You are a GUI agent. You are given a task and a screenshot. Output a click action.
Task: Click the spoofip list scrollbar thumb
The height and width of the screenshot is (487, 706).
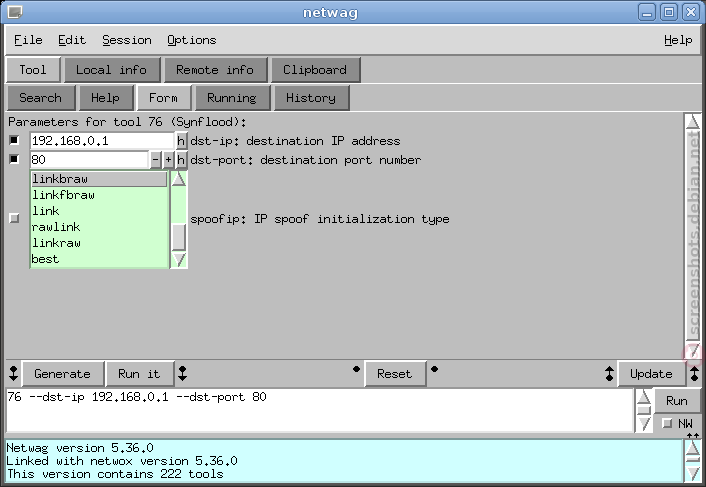click(179, 237)
